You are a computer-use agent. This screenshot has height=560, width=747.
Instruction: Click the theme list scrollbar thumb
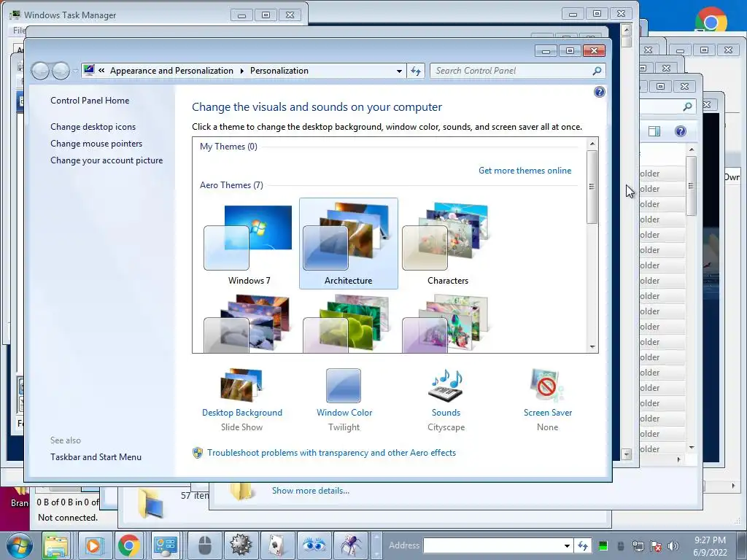(592, 187)
